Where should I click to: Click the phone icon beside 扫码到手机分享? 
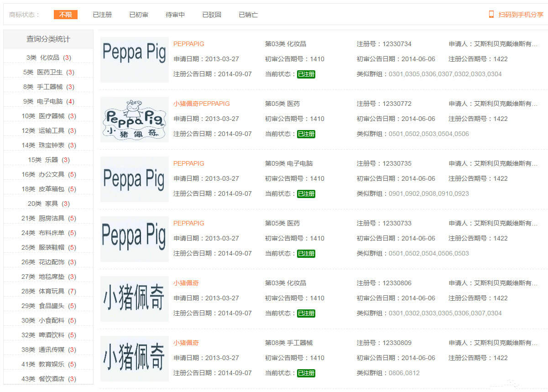point(491,15)
